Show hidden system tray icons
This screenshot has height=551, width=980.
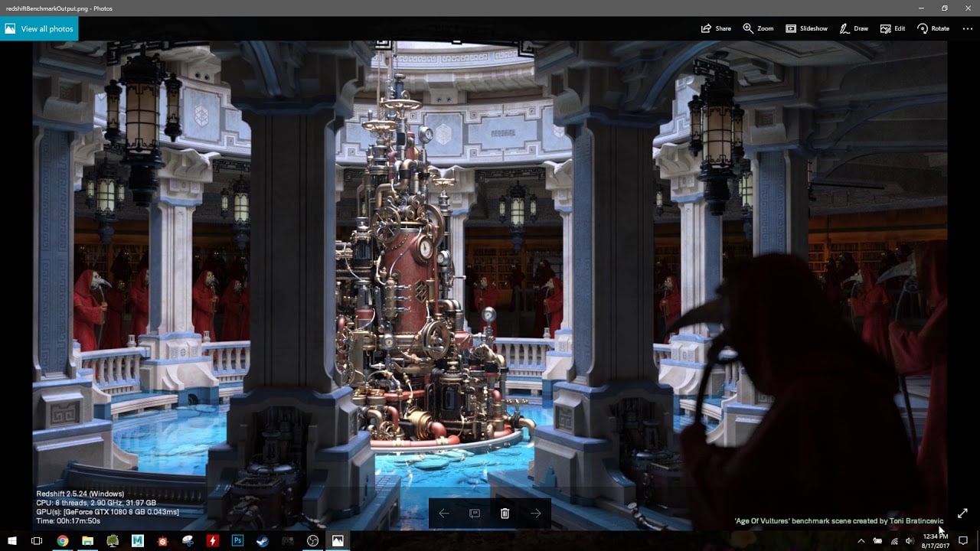click(861, 540)
